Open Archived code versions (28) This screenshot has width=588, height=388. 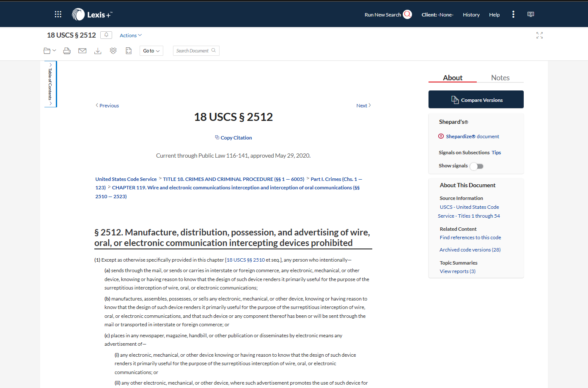pyautogui.click(x=470, y=250)
